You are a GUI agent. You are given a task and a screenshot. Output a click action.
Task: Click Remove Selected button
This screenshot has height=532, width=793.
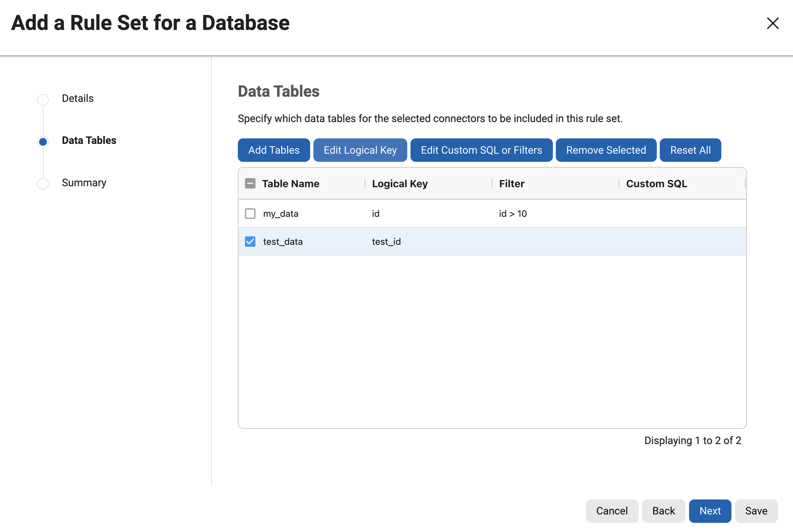click(606, 150)
